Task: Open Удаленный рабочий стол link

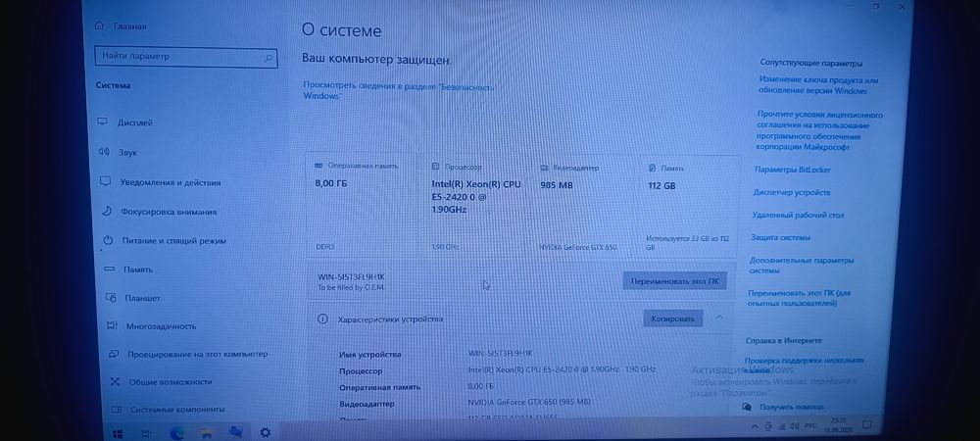Action: pos(798,215)
